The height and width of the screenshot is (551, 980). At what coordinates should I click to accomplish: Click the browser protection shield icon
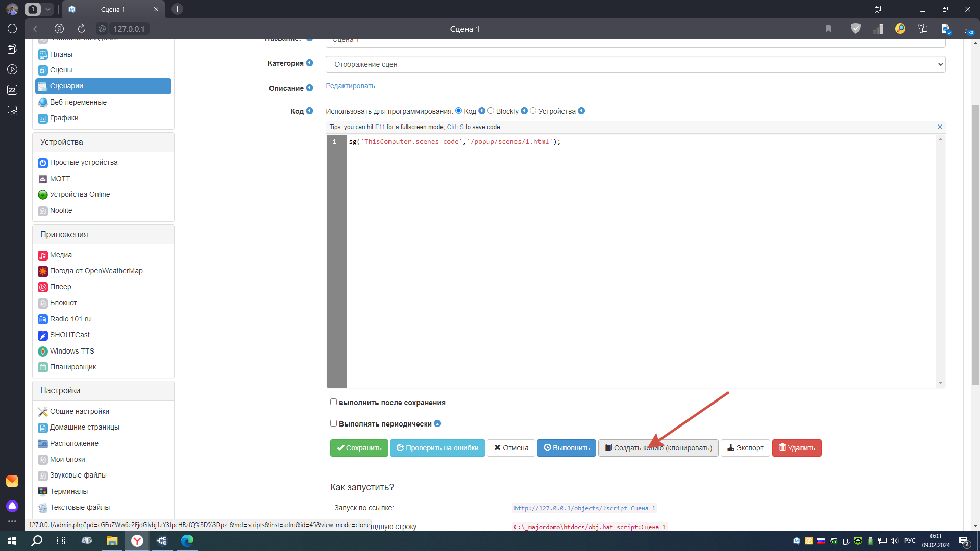coord(855,29)
